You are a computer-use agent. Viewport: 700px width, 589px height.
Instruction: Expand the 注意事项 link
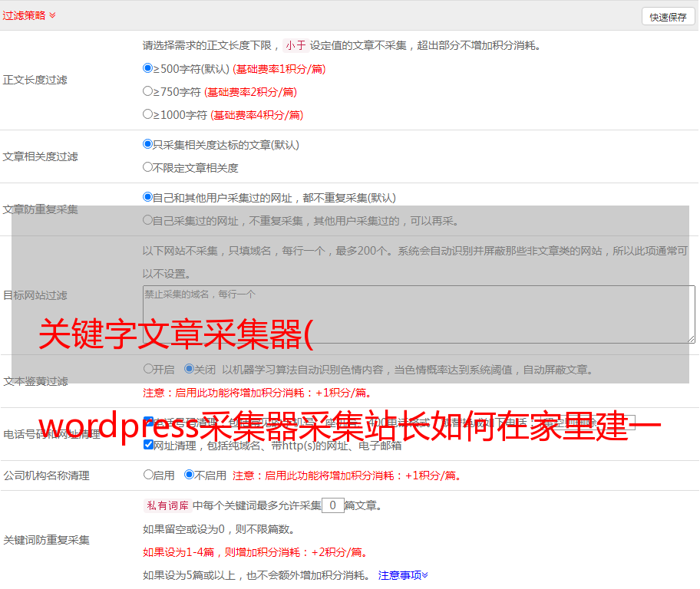403,576
